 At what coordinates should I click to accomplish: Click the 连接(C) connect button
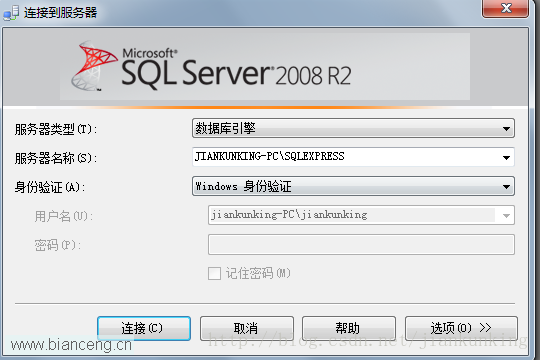tap(144, 328)
